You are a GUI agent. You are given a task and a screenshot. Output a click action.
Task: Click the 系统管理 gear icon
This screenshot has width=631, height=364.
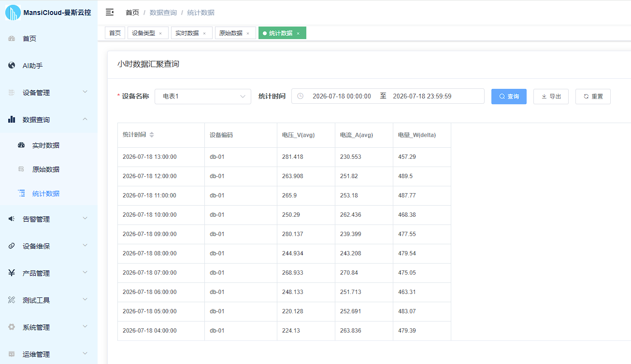[12, 327]
